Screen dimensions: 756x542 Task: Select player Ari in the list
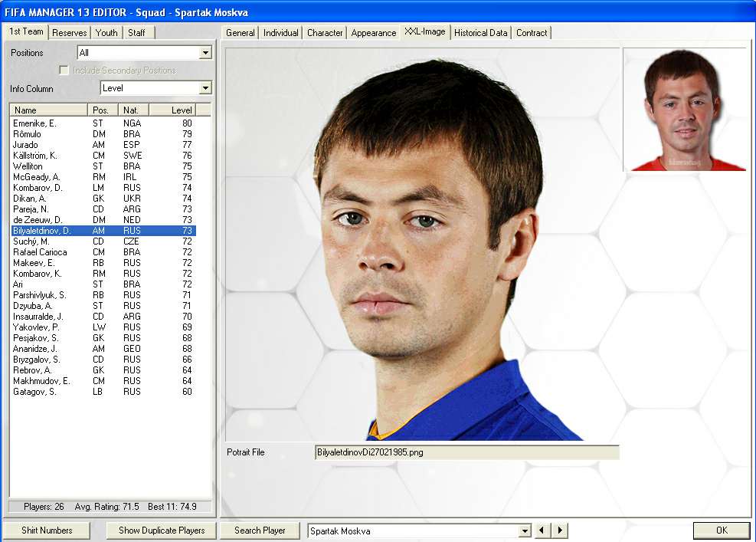pyautogui.click(x=103, y=284)
